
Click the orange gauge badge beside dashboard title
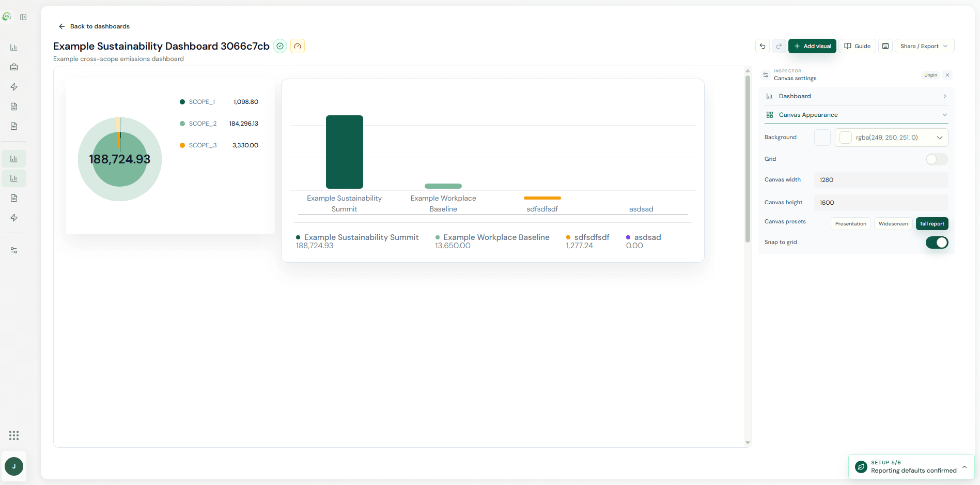click(x=298, y=46)
